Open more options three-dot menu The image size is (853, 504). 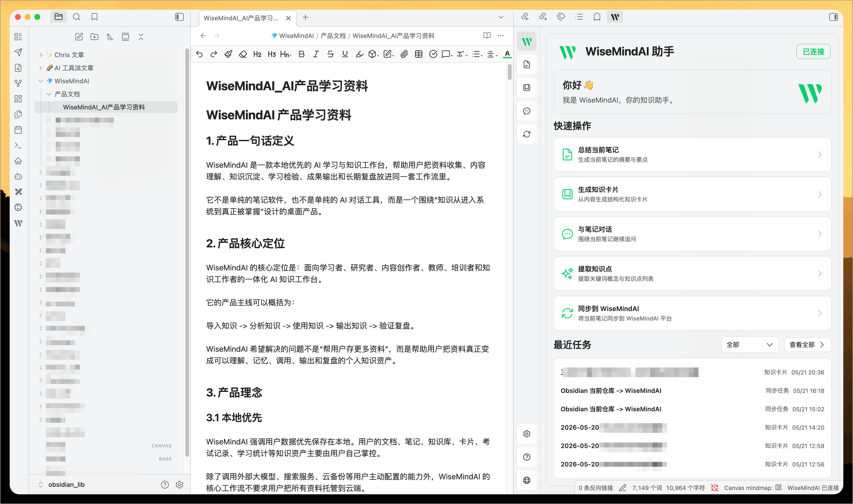click(501, 36)
